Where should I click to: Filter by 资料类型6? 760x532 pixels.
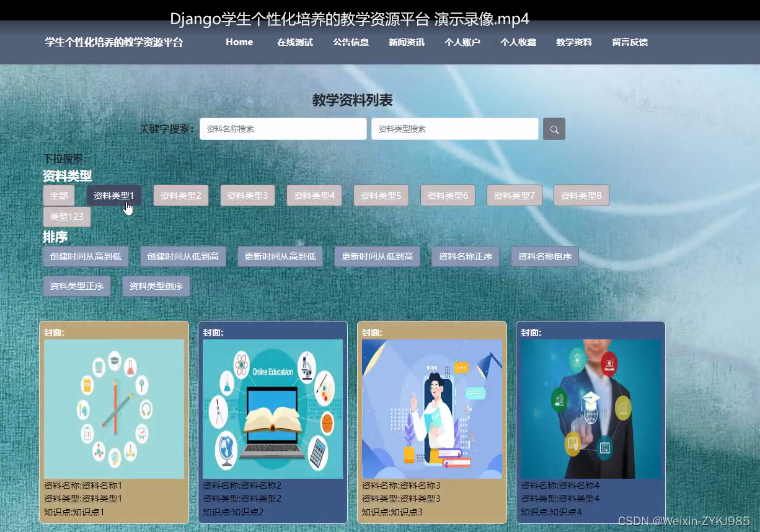coord(448,196)
